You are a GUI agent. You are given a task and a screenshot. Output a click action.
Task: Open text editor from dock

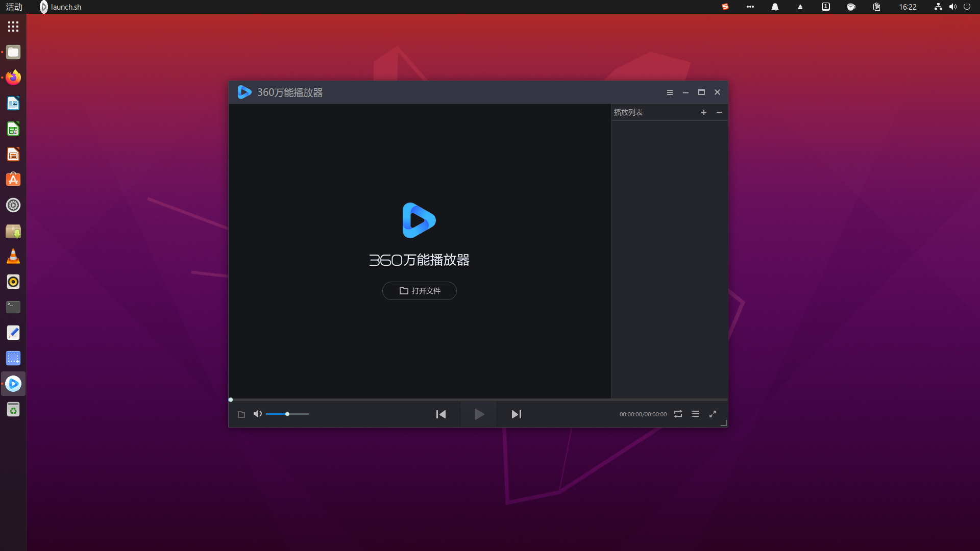13,333
